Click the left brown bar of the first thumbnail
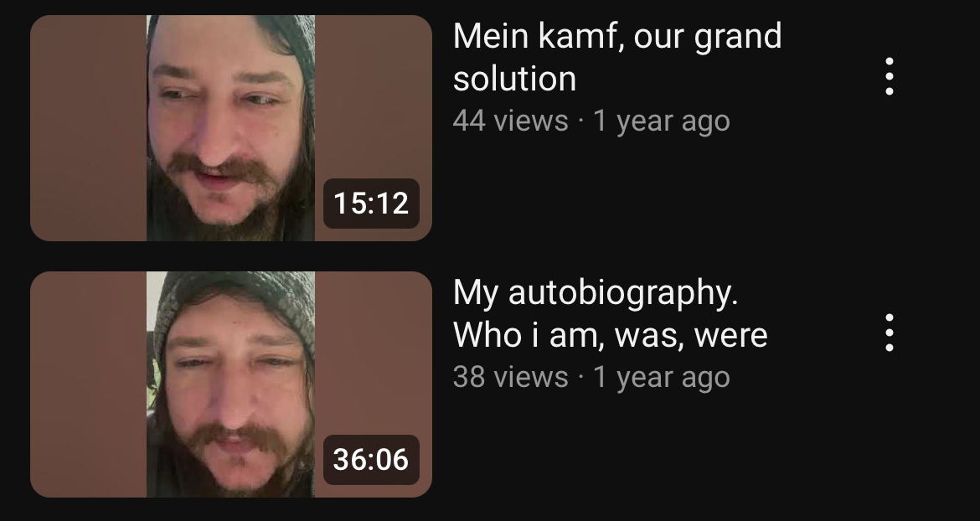 point(88,128)
